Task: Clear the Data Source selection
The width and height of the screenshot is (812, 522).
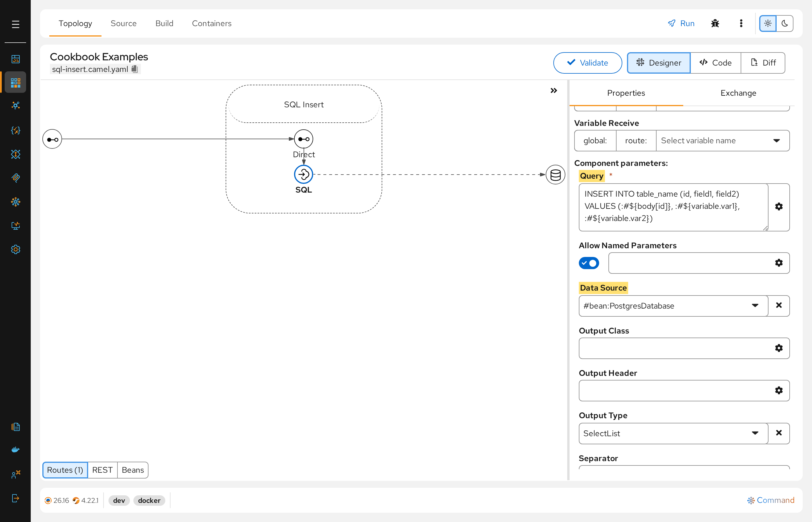Action: 779,305
